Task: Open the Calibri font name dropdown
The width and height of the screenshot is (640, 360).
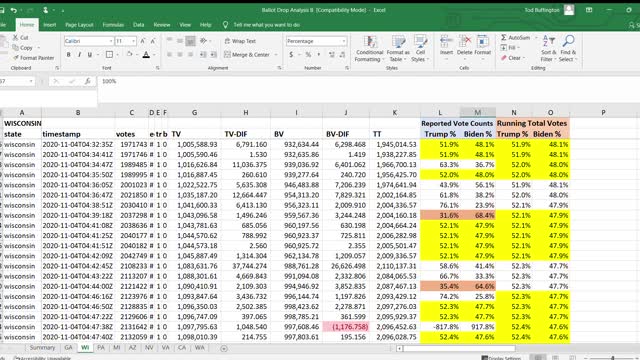Action: [111, 41]
